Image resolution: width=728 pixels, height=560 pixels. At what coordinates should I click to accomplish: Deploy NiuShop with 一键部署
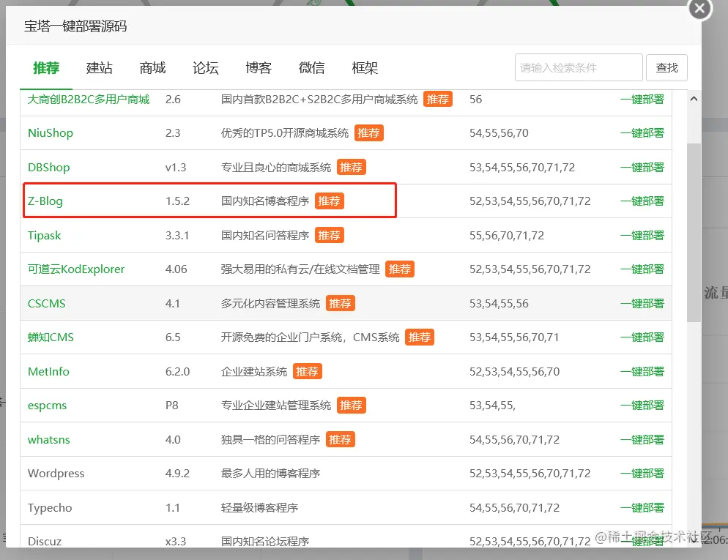click(x=642, y=133)
